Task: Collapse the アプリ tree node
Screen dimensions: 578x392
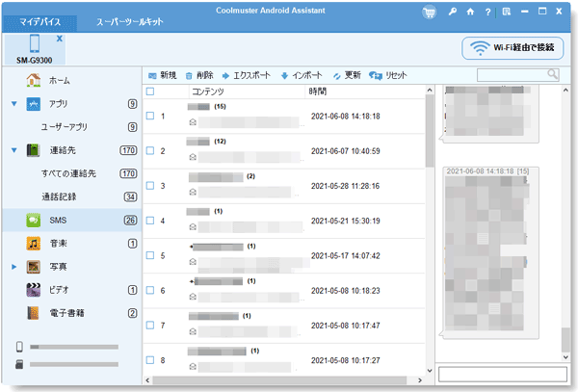Action: click(14, 104)
